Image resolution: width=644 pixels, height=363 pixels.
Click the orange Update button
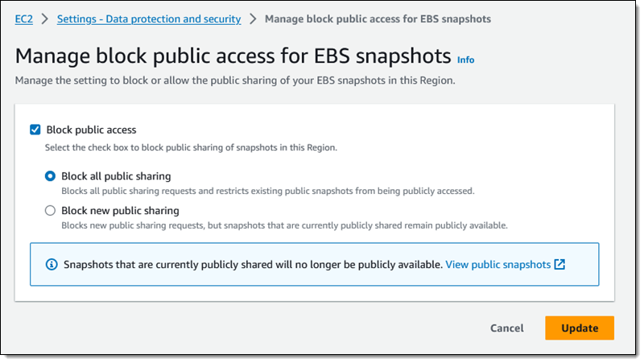[580, 328]
